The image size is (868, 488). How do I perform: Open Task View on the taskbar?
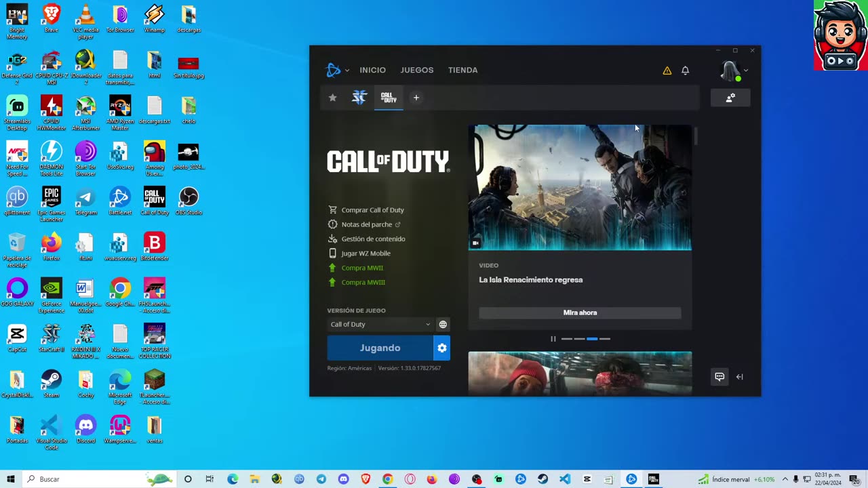[x=210, y=479]
